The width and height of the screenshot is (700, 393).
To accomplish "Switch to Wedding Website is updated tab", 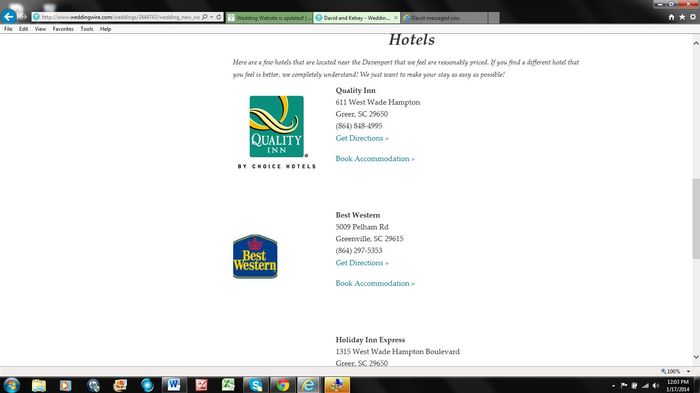I will [x=269, y=18].
